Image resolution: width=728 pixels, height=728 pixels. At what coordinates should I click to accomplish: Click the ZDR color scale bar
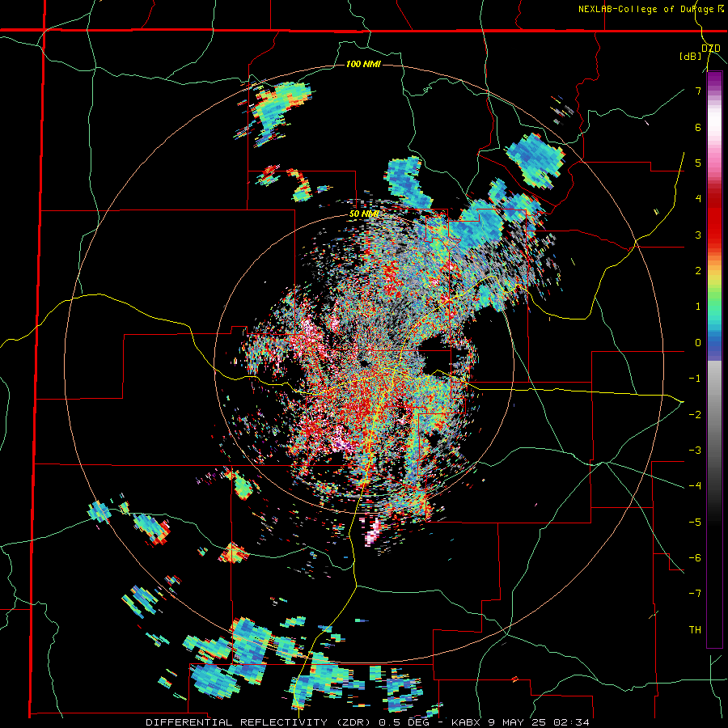pyautogui.click(x=714, y=359)
